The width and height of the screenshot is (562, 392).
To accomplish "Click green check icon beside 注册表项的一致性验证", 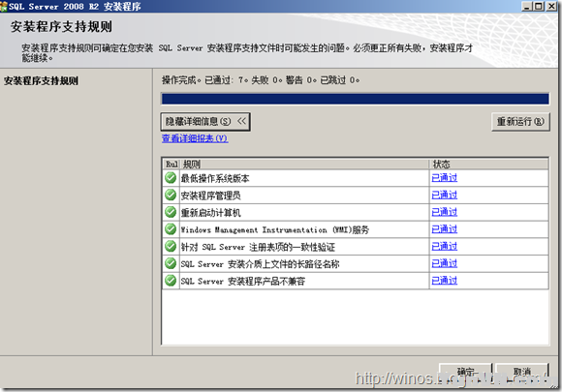I will (x=171, y=246).
